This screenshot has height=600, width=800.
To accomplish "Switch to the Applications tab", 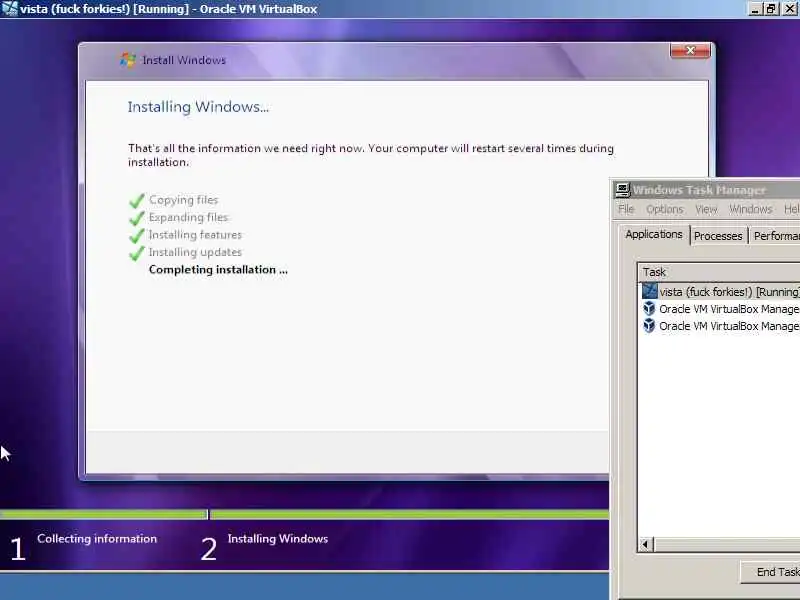I will coord(654,234).
